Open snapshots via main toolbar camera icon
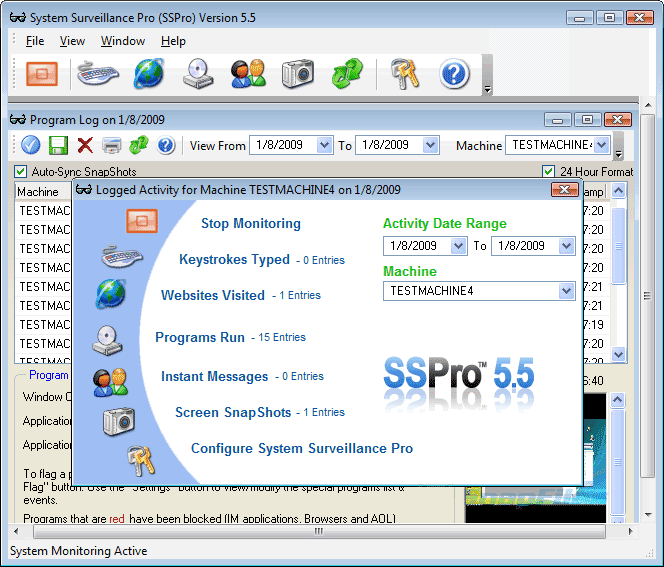Viewport: 664px width, 567px height. (298, 74)
